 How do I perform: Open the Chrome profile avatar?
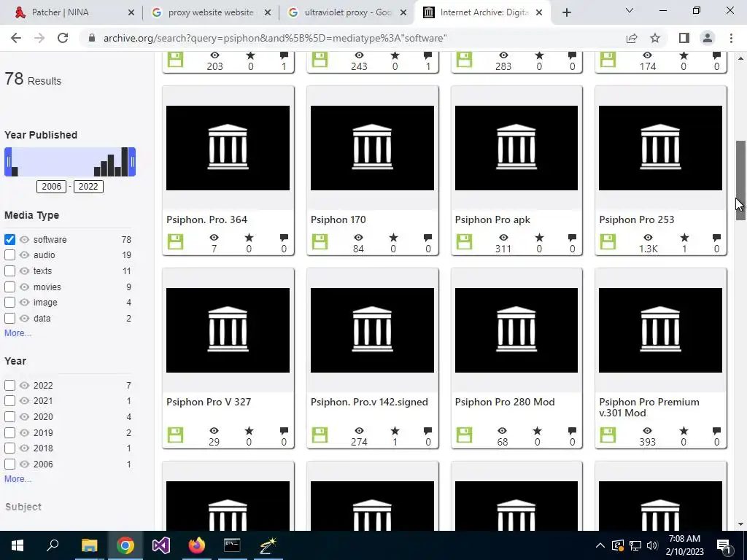point(708,38)
